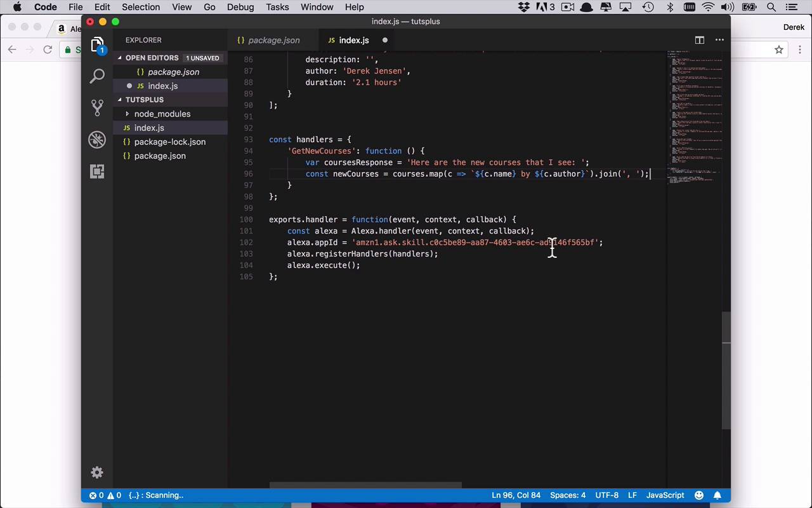Open the Debug view icon
The height and width of the screenshot is (508, 812).
click(97, 140)
